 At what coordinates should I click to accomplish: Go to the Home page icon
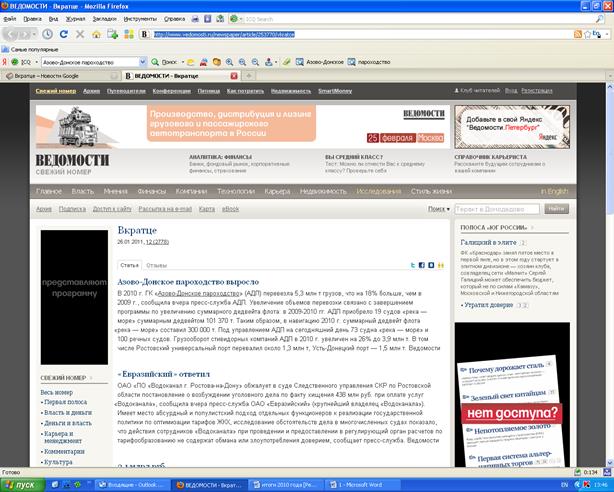(96, 34)
